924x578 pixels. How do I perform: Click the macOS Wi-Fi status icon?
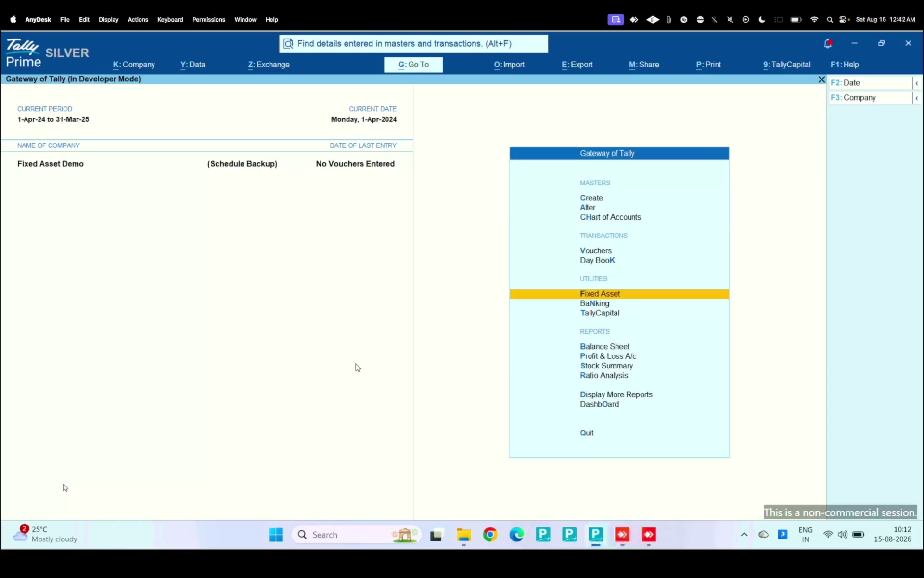[x=814, y=20]
